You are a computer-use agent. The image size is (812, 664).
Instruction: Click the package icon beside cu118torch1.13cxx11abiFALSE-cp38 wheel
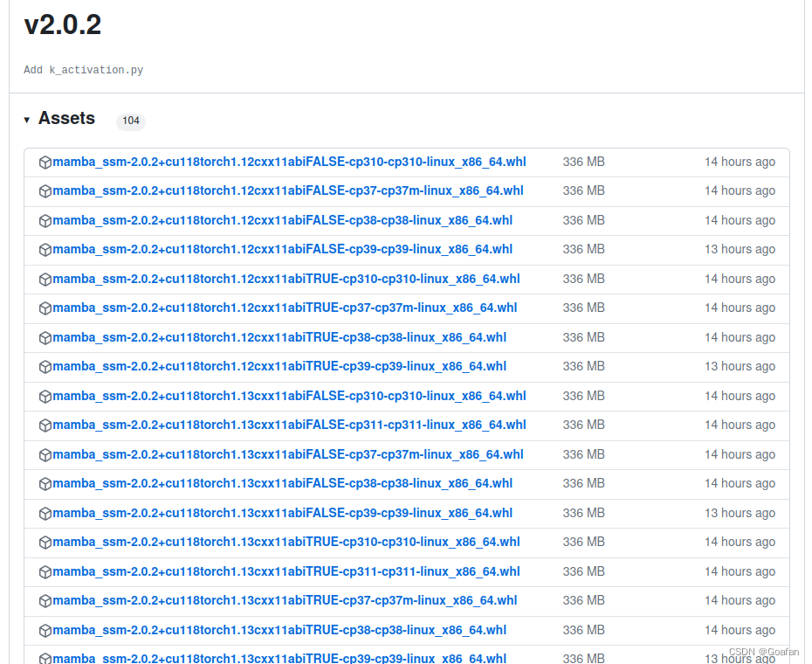coord(45,483)
